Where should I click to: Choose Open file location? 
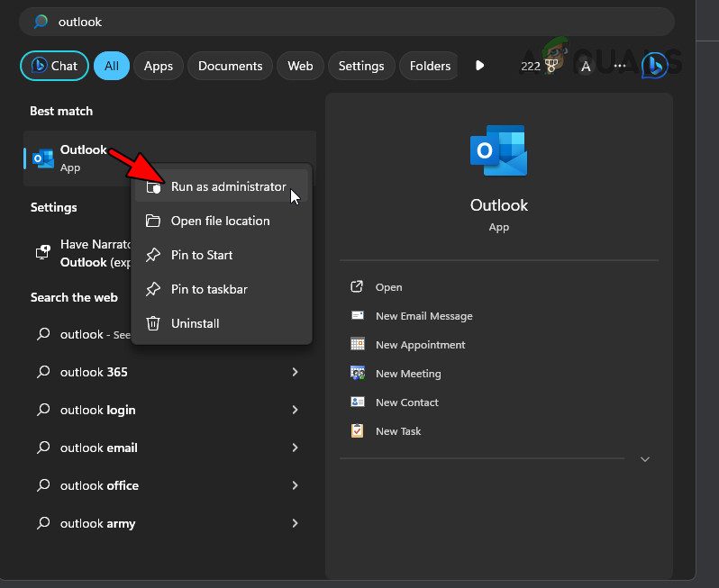point(222,221)
